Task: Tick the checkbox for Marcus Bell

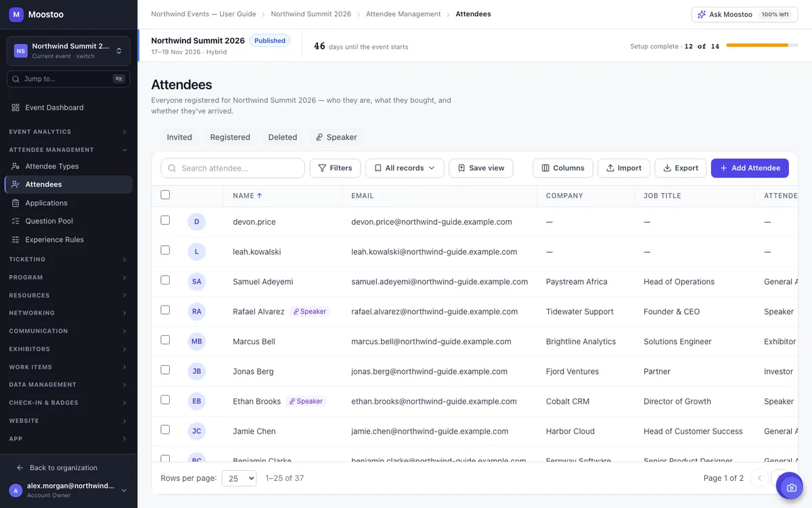Action: coord(165,339)
